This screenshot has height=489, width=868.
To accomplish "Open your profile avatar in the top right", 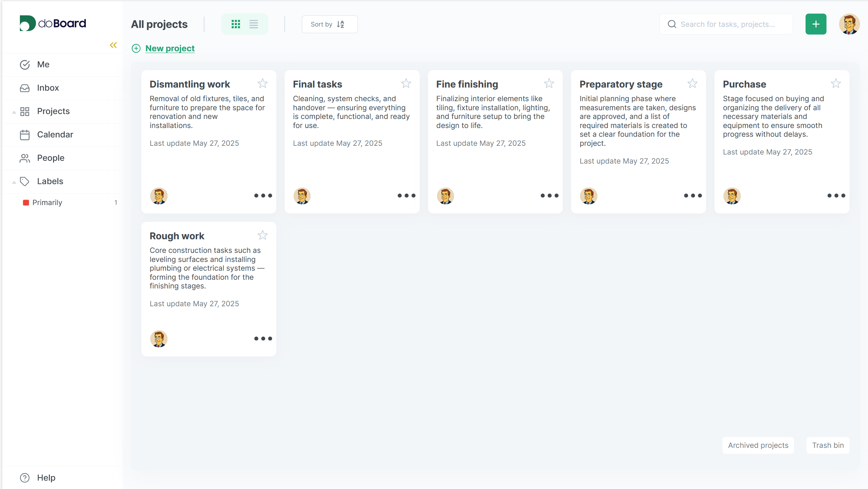I will [850, 24].
